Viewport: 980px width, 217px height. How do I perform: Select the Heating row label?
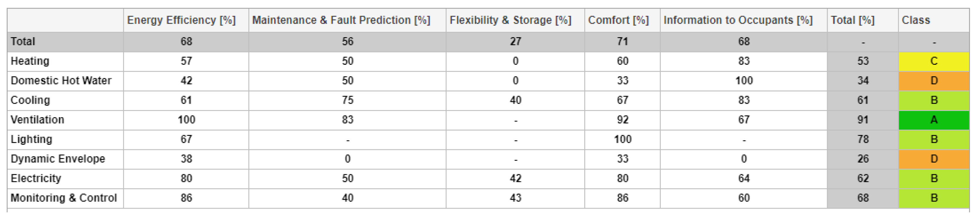pos(30,61)
